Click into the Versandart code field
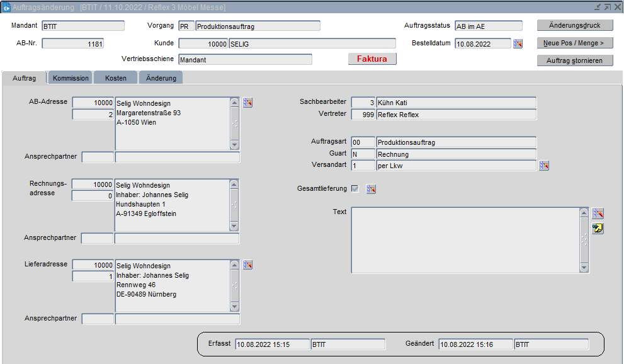 click(363, 166)
